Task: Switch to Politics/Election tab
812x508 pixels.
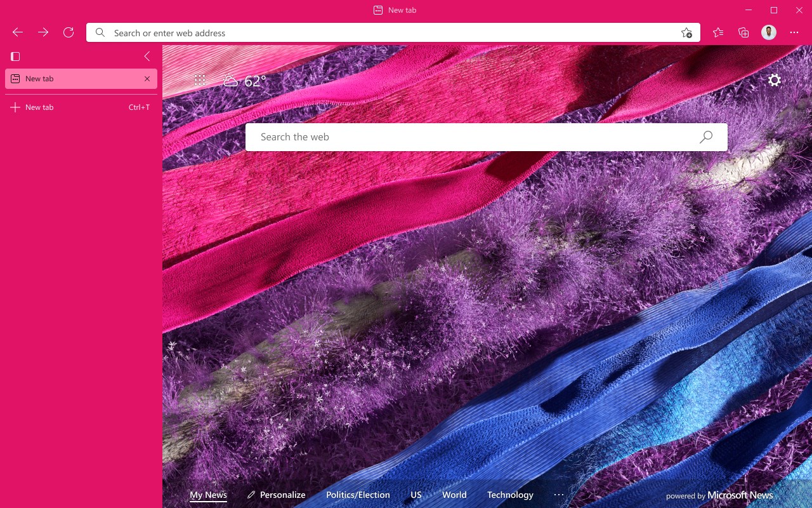Action: tap(358, 495)
